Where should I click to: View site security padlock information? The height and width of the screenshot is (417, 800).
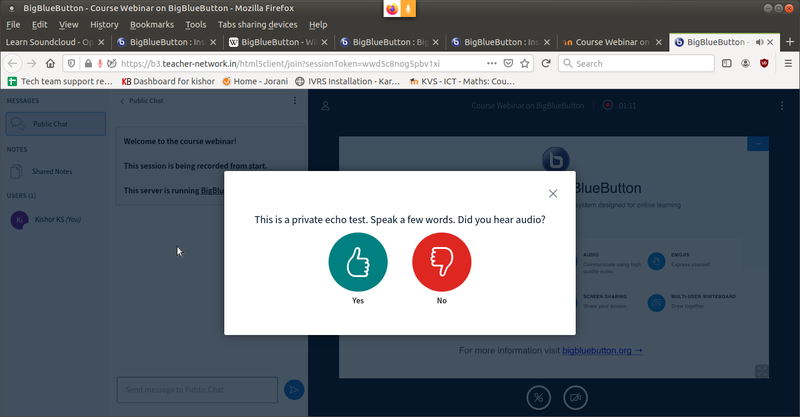[88, 63]
